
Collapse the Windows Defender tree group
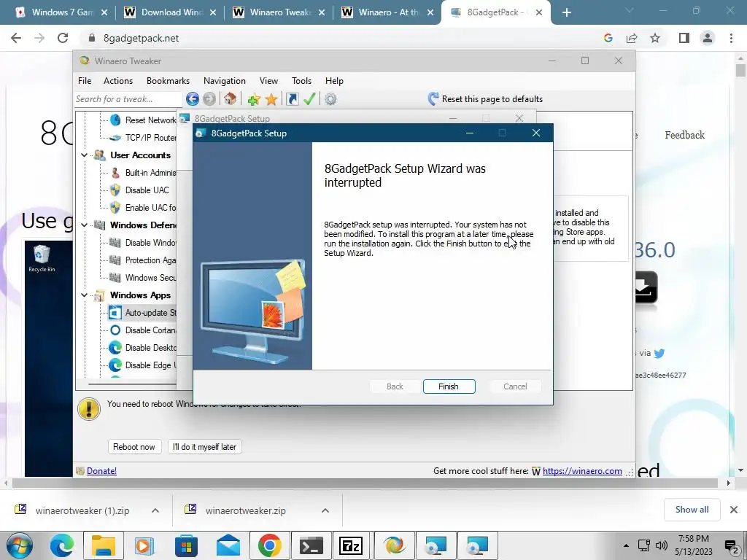click(85, 225)
